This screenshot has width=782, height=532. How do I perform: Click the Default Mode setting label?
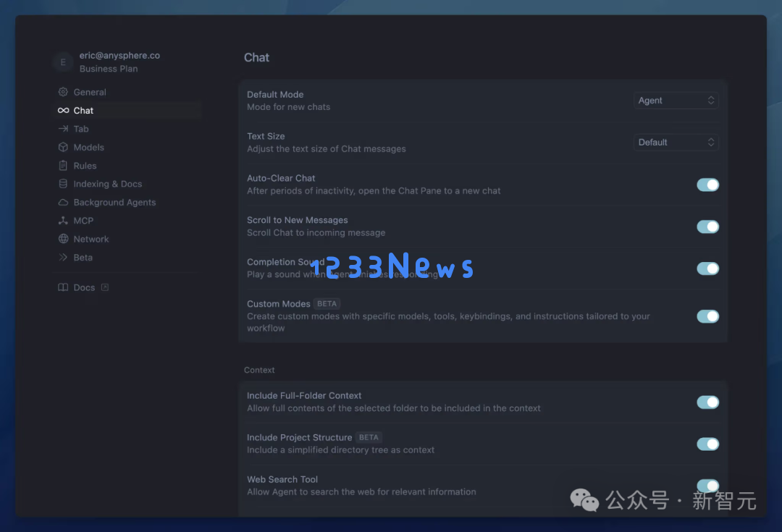[x=275, y=94]
